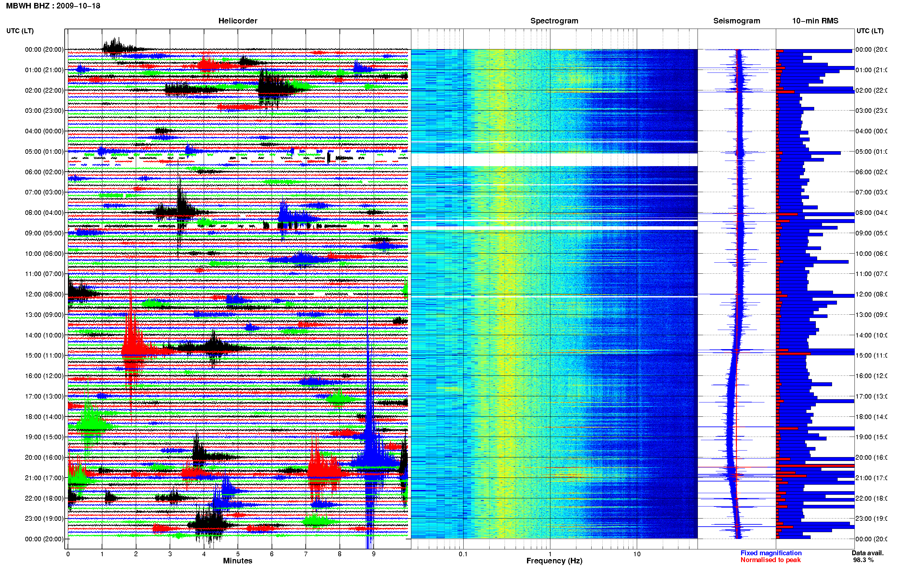
Task: Select left axis label '17:00 (13:00)'
Action: click(x=44, y=396)
